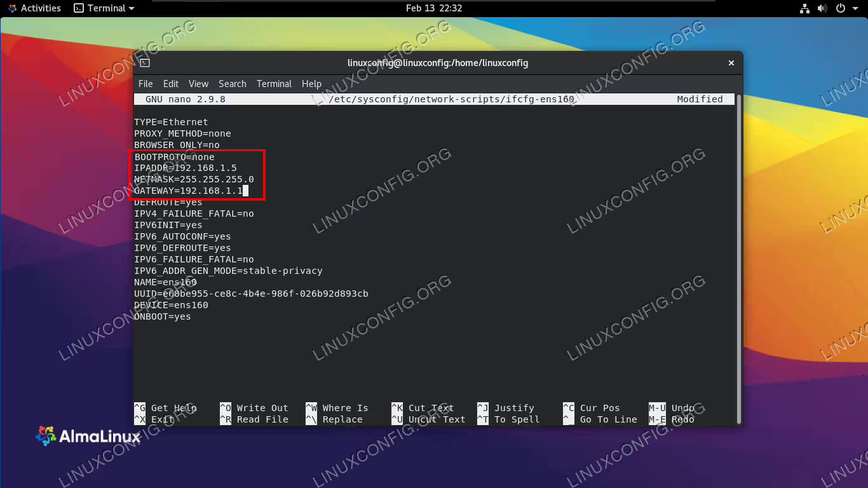This screenshot has width=868, height=488.
Task: Open the Activities overview
Action: pyautogui.click(x=34, y=8)
